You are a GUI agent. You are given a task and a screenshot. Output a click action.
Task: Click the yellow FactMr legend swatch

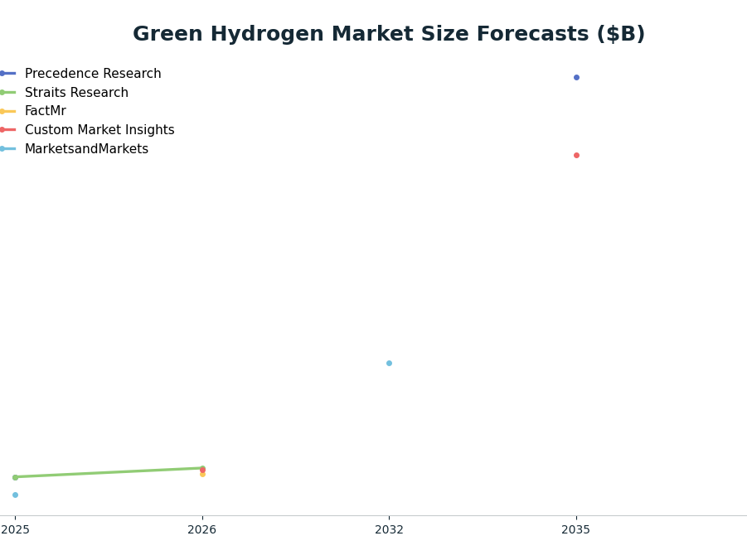(7, 112)
